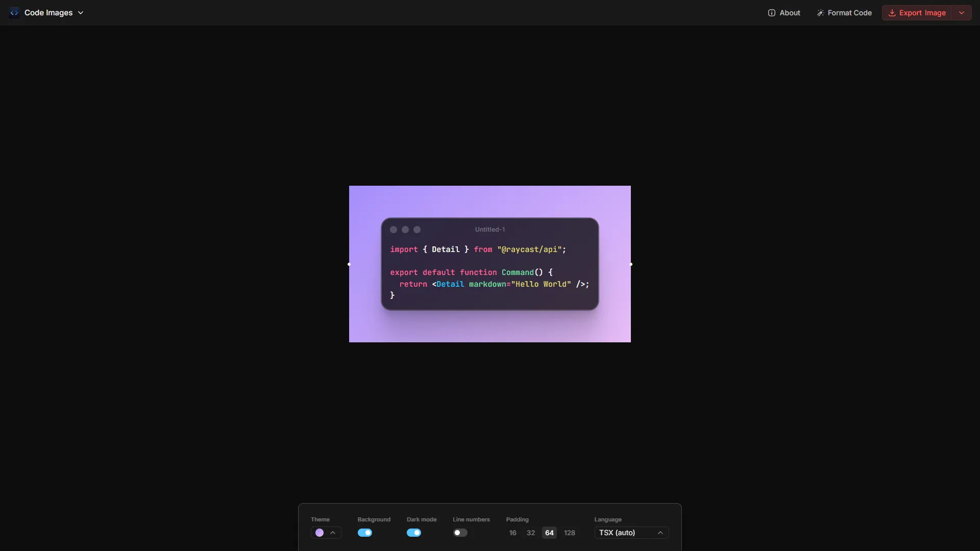Click the rightmost traffic light dot
Screen dimensions: 980x551
[417, 230]
